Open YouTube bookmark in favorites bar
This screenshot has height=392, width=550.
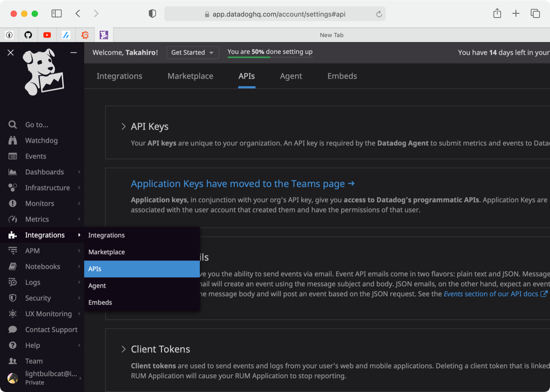pos(47,35)
